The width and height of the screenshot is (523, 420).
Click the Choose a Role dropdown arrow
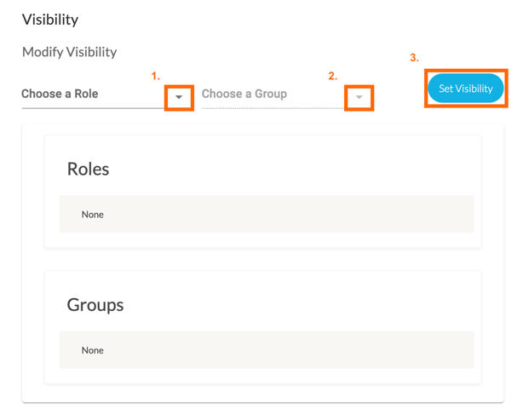(179, 97)
